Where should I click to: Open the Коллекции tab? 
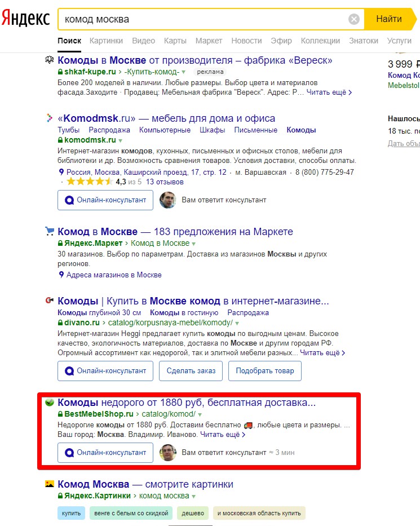320,41
